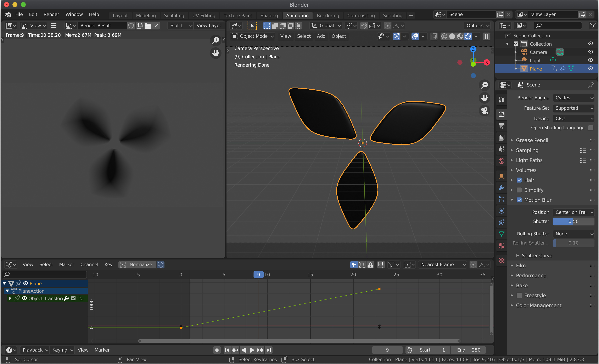Disable the Motion Blur checkbox

(x=519, y=200)
